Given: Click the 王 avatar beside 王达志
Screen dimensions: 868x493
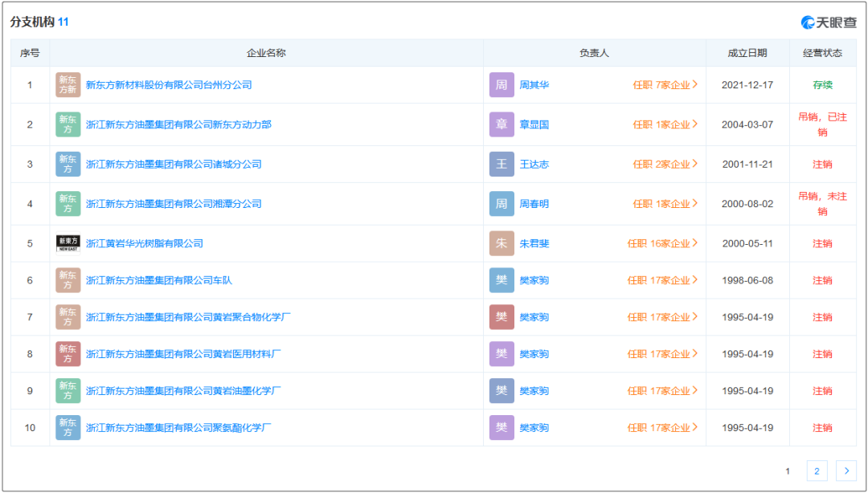Looking at the screenshot, I should (x=502, y=165).
